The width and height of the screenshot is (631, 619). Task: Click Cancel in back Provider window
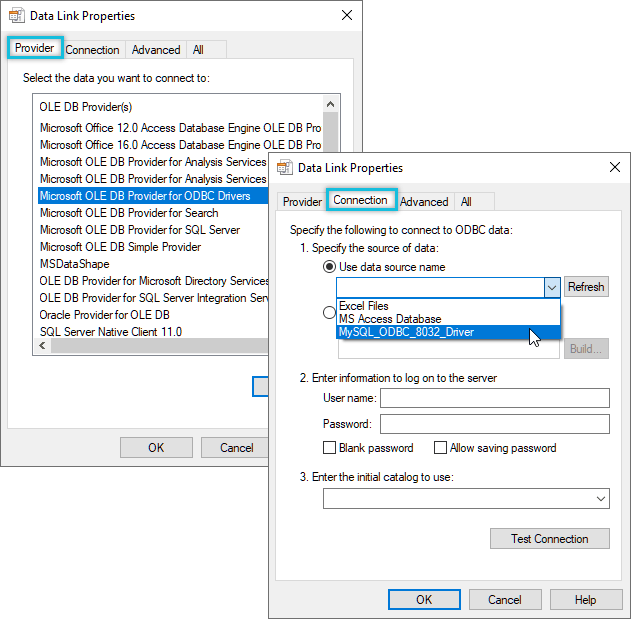235,448
